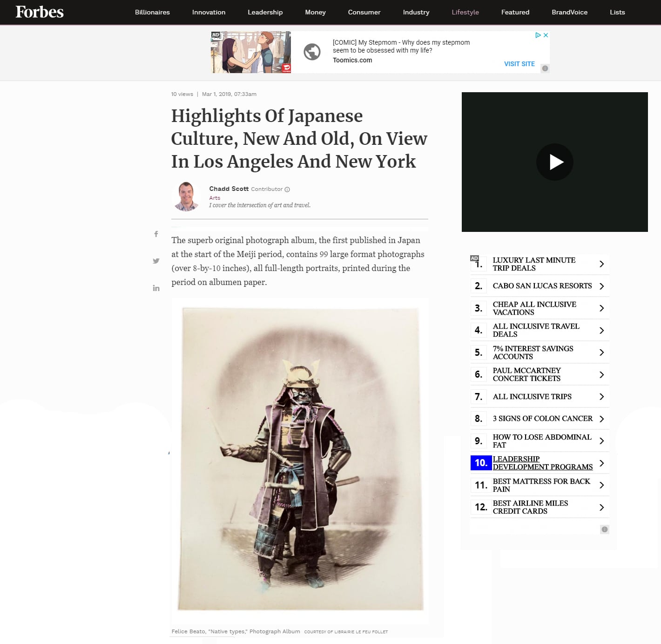Click the Forbes logo
The width and height of the screenshot is (661, 644).
[39, 12]
